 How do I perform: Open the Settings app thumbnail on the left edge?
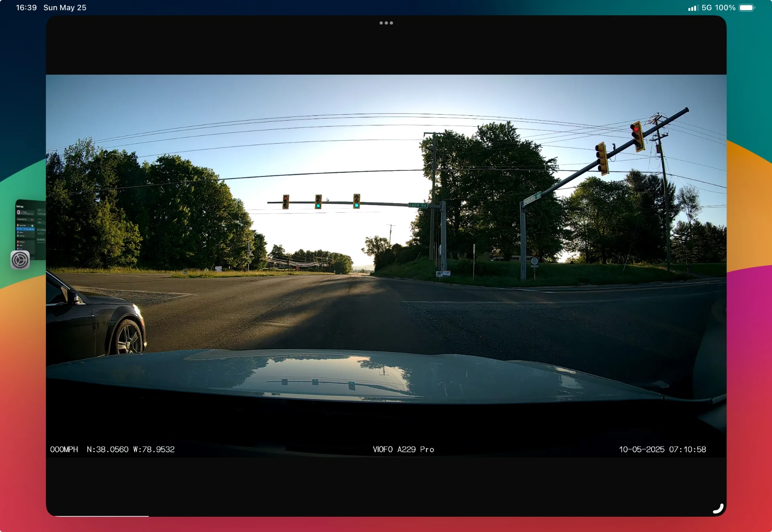[31, 230]
